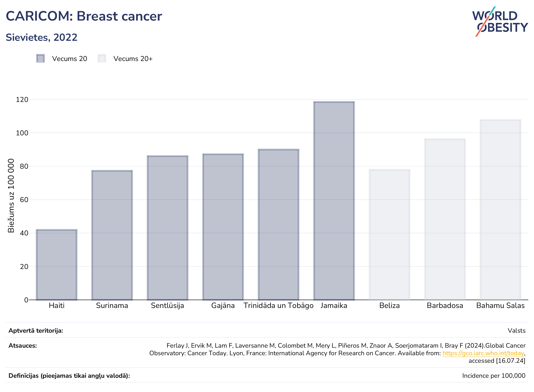Image resolution: width=534 pixels, height=392 pixels.
Task: Click the Vecums 20+ legend label
Action: click(x=133, y=59)
